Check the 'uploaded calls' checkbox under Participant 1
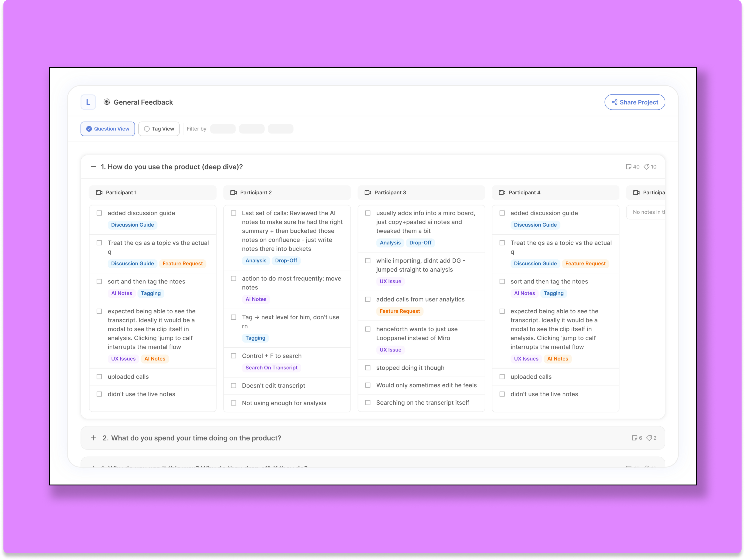 [x=99, y=376]
